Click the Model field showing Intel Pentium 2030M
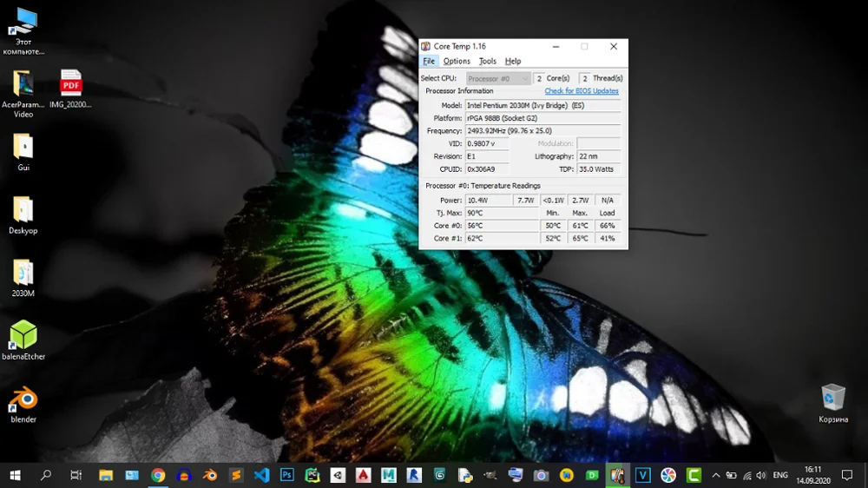This screenshot has height=488, width=868. pyautogui.click(x=543, y=105)
